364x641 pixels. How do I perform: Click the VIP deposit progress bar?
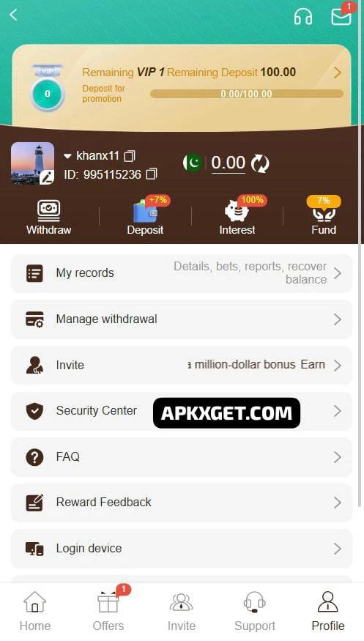pos(247,94)
